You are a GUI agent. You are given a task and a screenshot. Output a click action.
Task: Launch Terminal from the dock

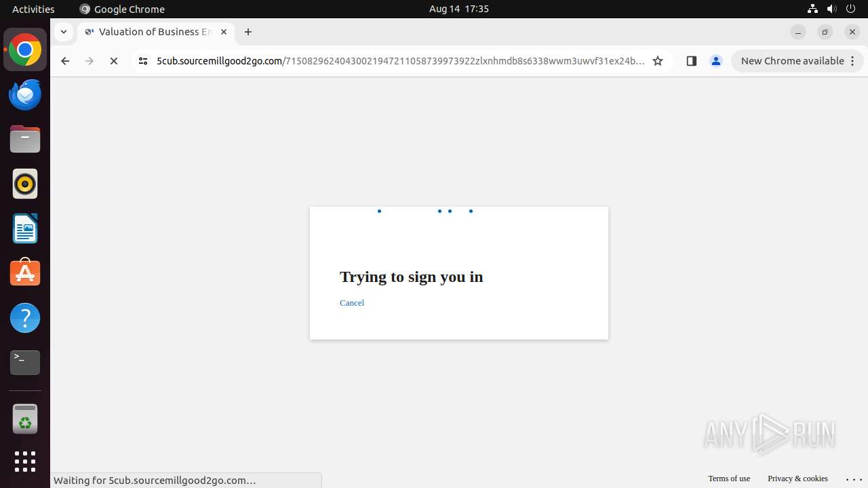click(25, 363)
